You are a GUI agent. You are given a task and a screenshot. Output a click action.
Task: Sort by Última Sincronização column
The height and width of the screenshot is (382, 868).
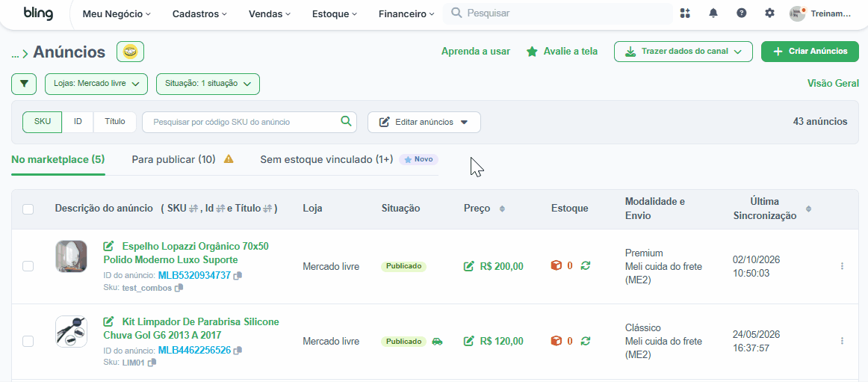coord(809,209)
